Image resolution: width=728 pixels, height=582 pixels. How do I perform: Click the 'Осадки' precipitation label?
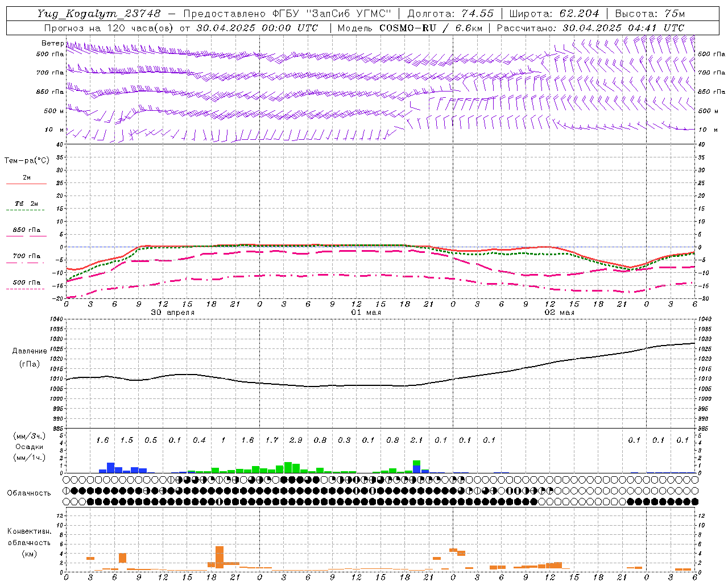(29, 447)
